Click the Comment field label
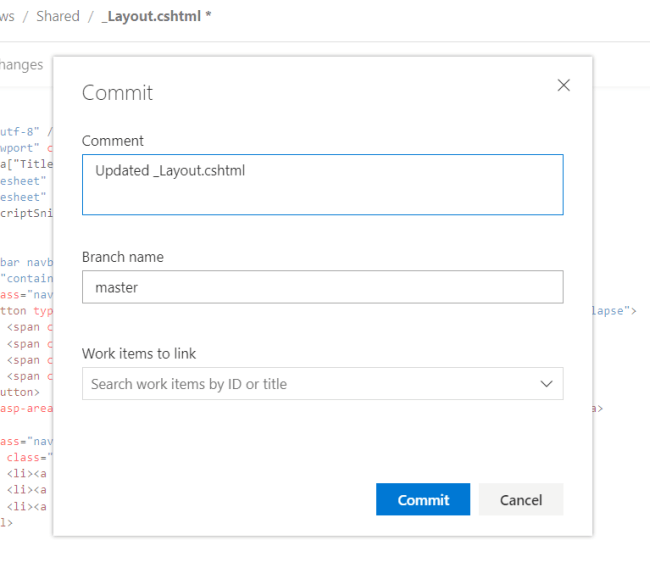This screenshot has width=650, height=579. [113, 141]
